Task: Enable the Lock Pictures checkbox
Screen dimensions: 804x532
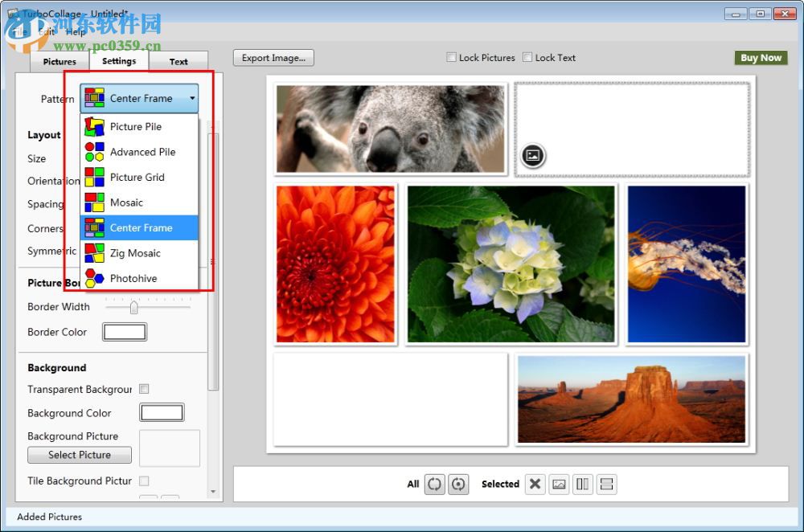Action: point(452,57)
